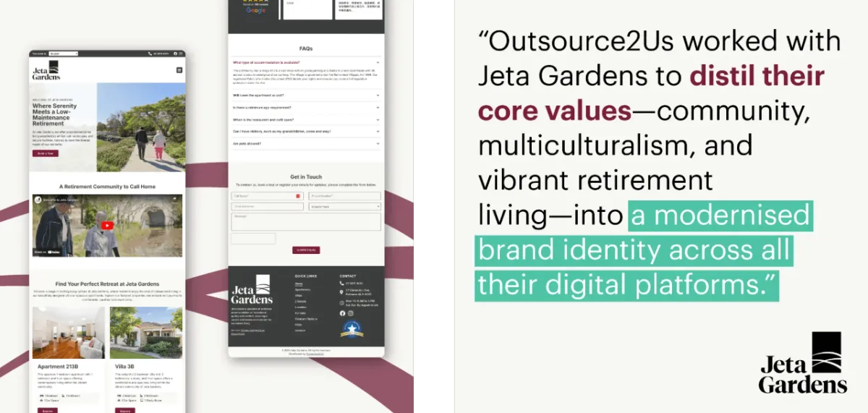This screenshot has width=868, height=413.
Task: Click the Location link in footer Quick Links
Action: point(300,307)
